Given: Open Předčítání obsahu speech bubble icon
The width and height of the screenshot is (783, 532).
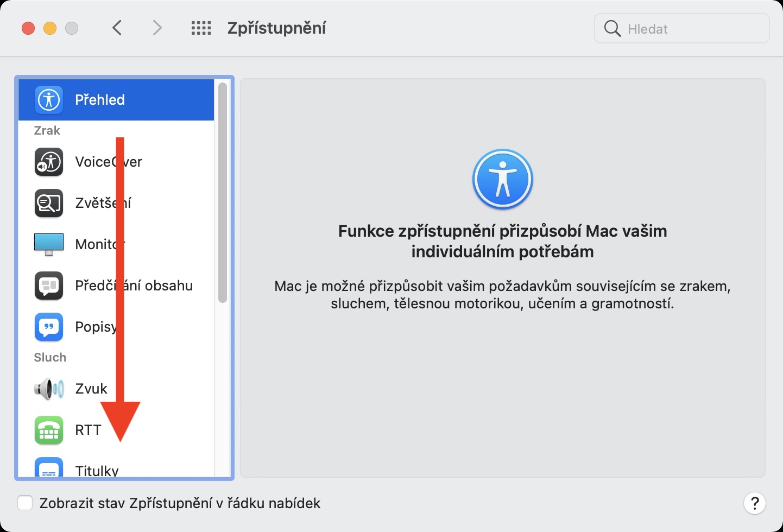Looking at the screenshot, I should tap(49, 286).
